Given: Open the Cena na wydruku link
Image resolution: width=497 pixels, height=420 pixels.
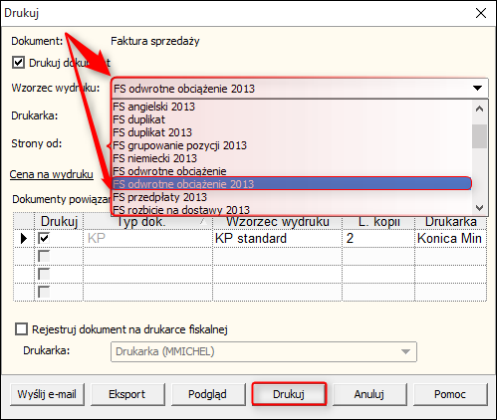Looking at the screenshot, I should (x=51, y=174).
